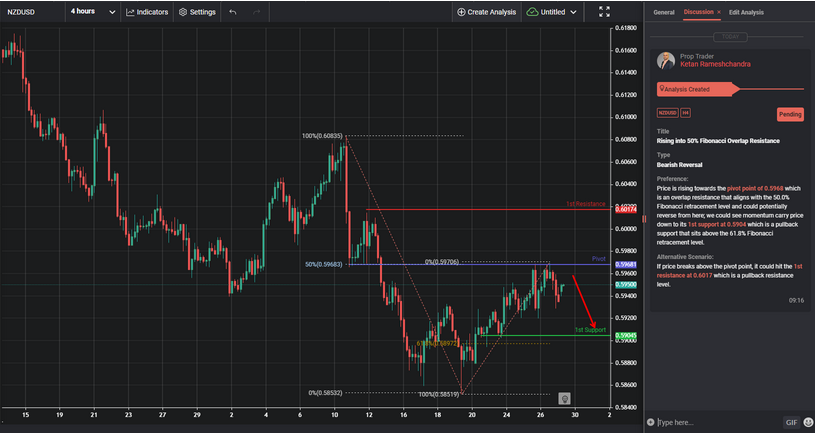Click the Analysis Created label
Viewport: 815px width, 434px height.
(687, 89)
